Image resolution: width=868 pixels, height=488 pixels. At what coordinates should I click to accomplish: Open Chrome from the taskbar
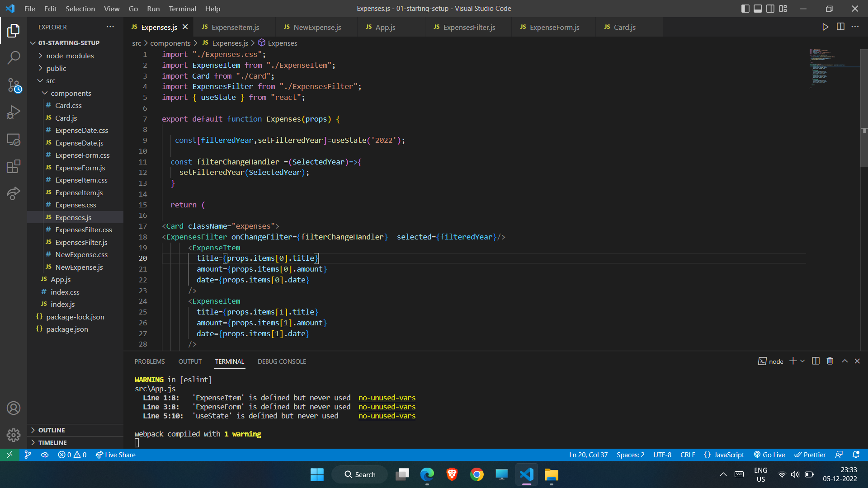[476, 474]
